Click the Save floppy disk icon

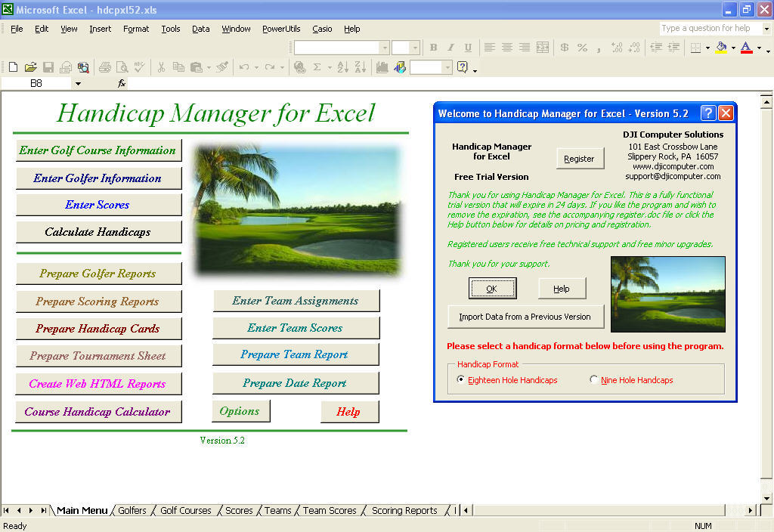tap(48, 67)
